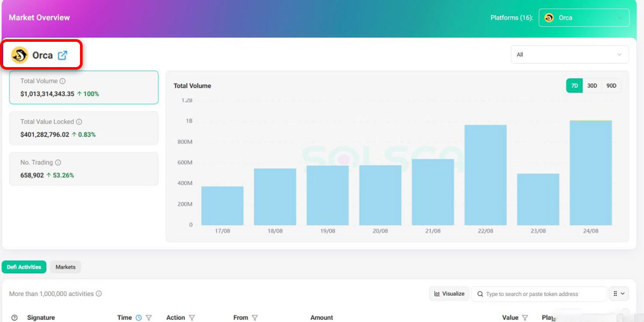Click the info icon after 'More than 1,000,000 activities'

(x=99, y=294)
